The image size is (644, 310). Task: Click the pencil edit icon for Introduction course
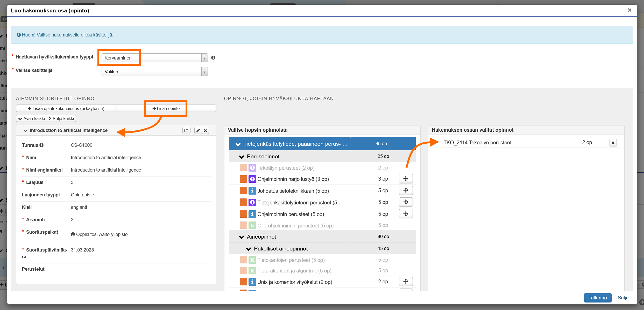(x=198, y=130)
